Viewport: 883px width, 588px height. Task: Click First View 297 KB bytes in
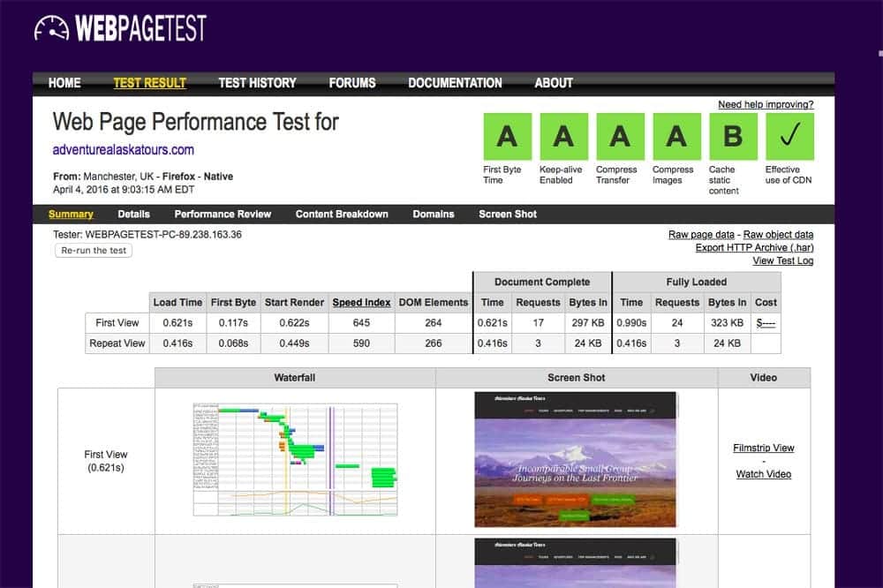point(588,323)
